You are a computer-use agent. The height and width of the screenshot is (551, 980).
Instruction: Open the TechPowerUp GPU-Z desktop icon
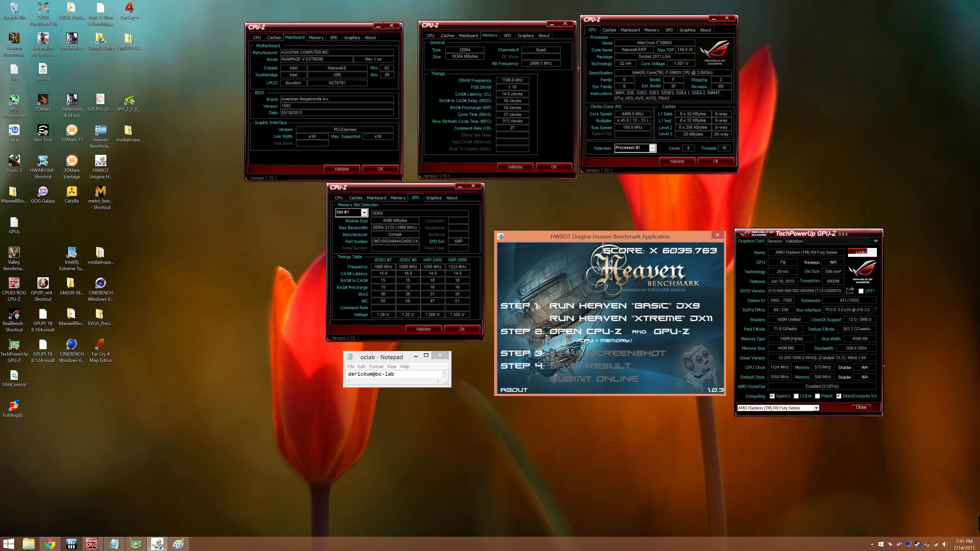[14, 350]
